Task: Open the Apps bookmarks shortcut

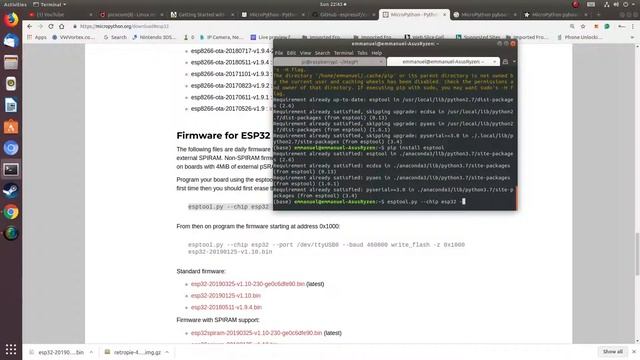Action: 37,37
